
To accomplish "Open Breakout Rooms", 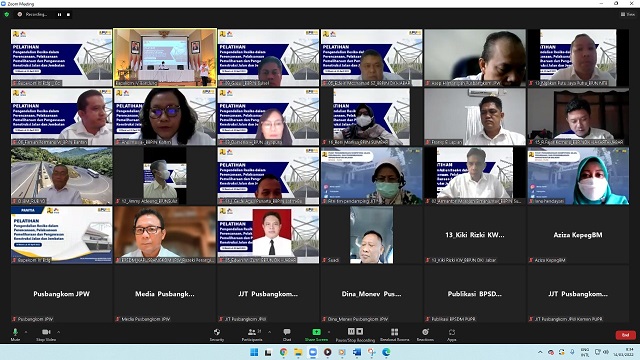I will click(394, 334).
